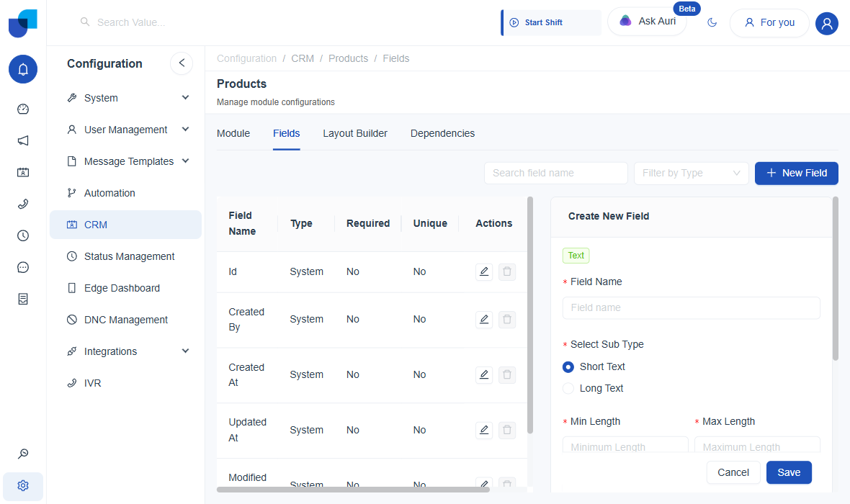Delete the Created At field row
The image size is (850, 504).
coord(507,375)
